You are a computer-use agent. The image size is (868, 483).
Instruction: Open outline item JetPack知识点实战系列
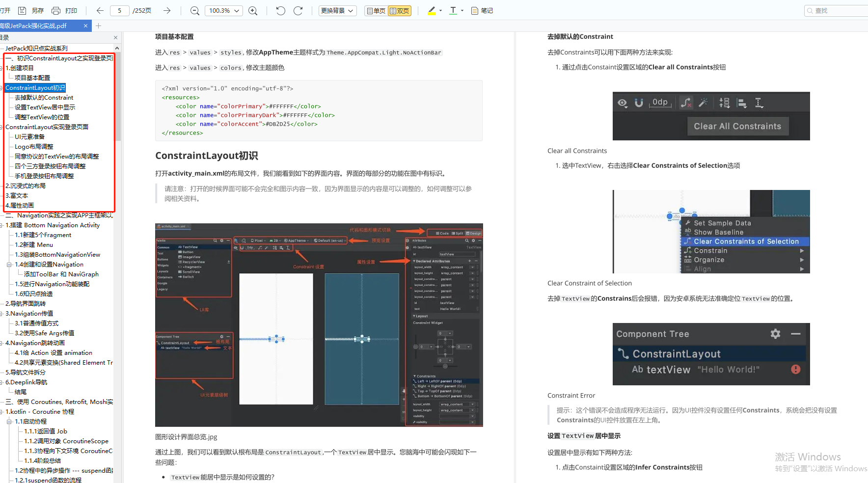click(x=36, y=48)
